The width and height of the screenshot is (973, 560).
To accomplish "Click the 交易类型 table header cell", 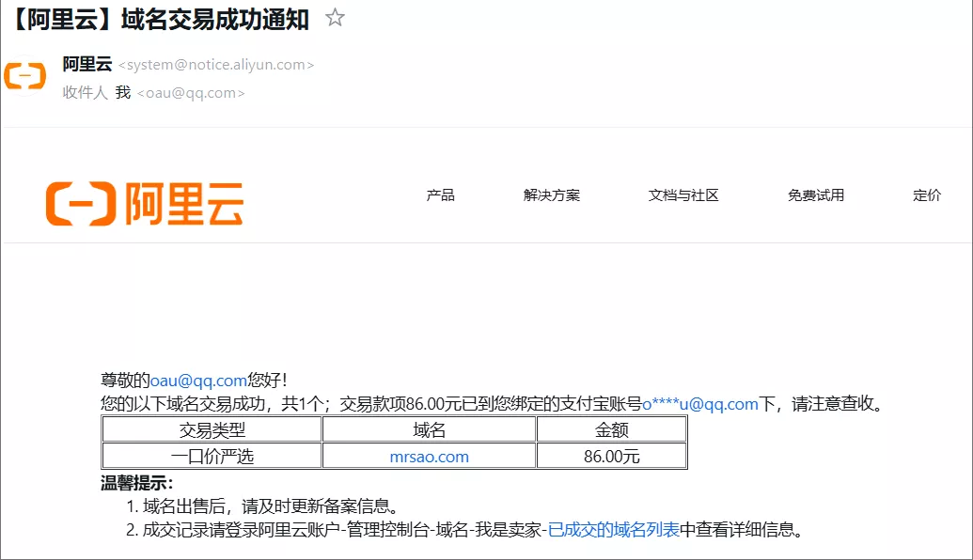I will (212, 429).
